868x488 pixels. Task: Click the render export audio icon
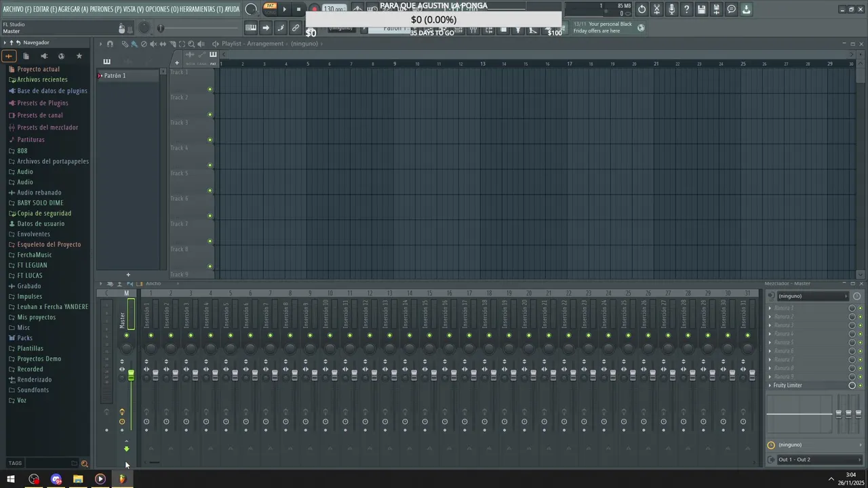click(x=717, y=9)
